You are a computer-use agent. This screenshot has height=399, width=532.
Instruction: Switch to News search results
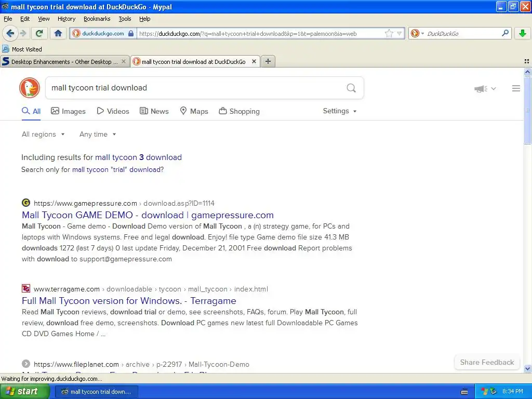click(x=154, y=111)
